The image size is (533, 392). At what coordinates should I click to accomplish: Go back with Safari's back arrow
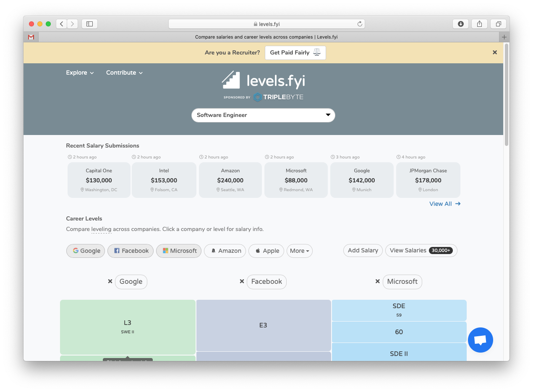62,24
